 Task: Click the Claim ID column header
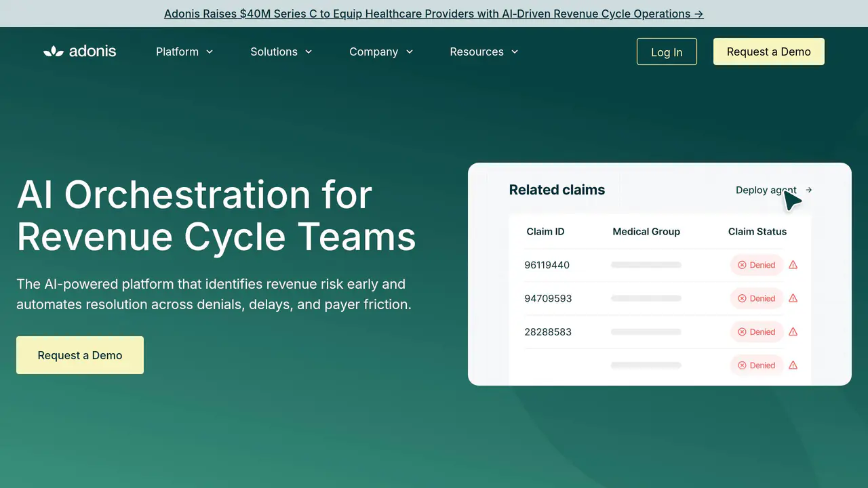click(x=545, y=232)
